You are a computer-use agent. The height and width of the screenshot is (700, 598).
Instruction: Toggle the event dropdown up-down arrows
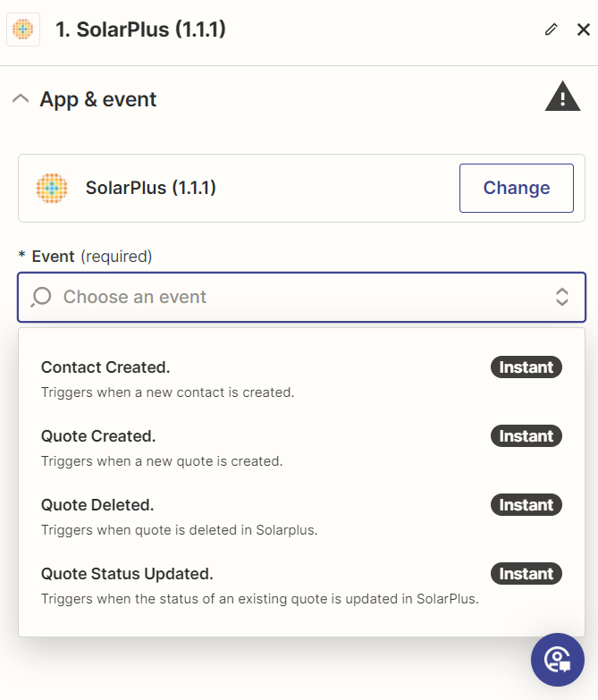pos(562,297)
